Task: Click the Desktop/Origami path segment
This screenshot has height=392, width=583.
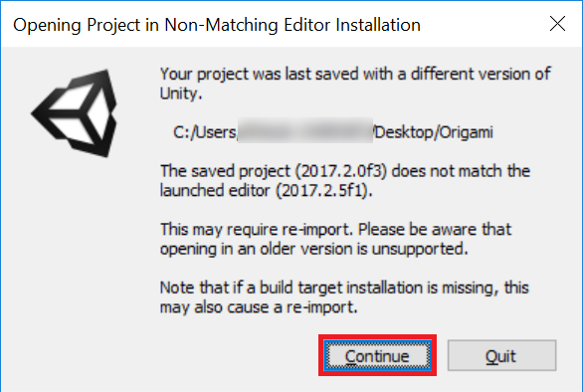Action: 434,132
